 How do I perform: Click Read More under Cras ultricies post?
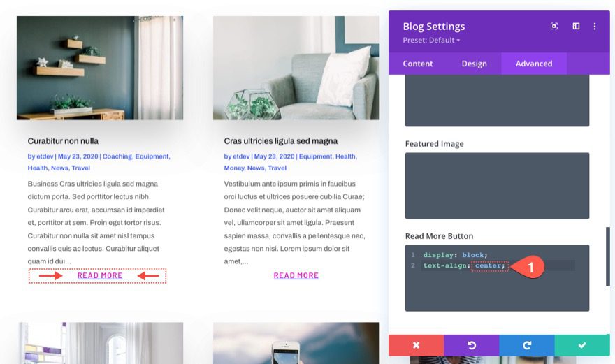click(296, 276)
